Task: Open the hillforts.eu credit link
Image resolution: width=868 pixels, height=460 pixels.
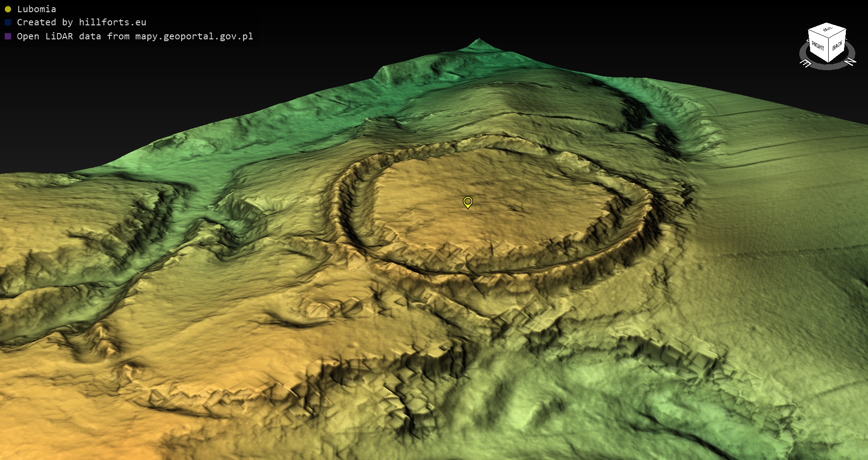Action: point(113,22)
